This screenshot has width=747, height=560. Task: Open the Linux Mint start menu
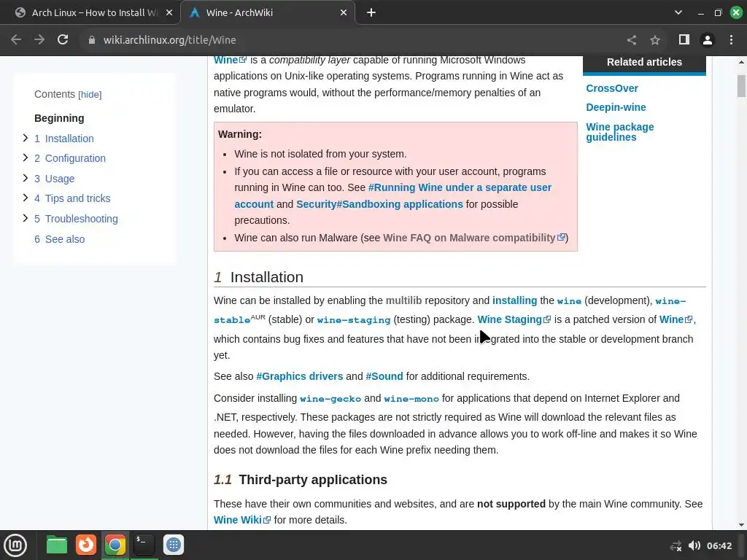(15, 545)
